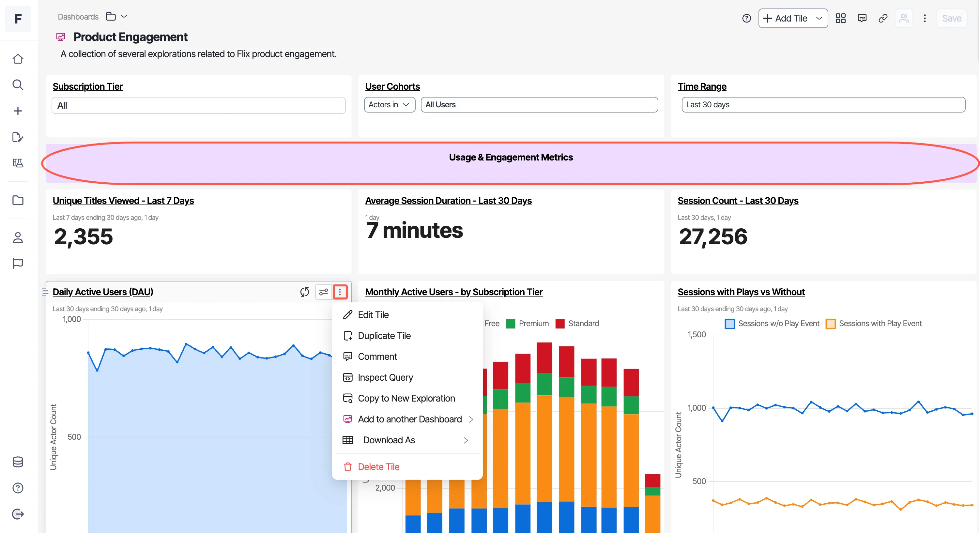Open the Dashboards folder dropdown in breadcrumb
The width and height of the screenshot is (980, 533).
tap(116, 16)
